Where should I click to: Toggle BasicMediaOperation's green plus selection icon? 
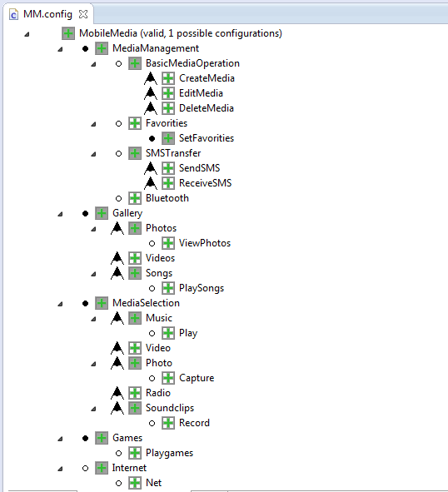pyautogui.click(x=135, y=63)
